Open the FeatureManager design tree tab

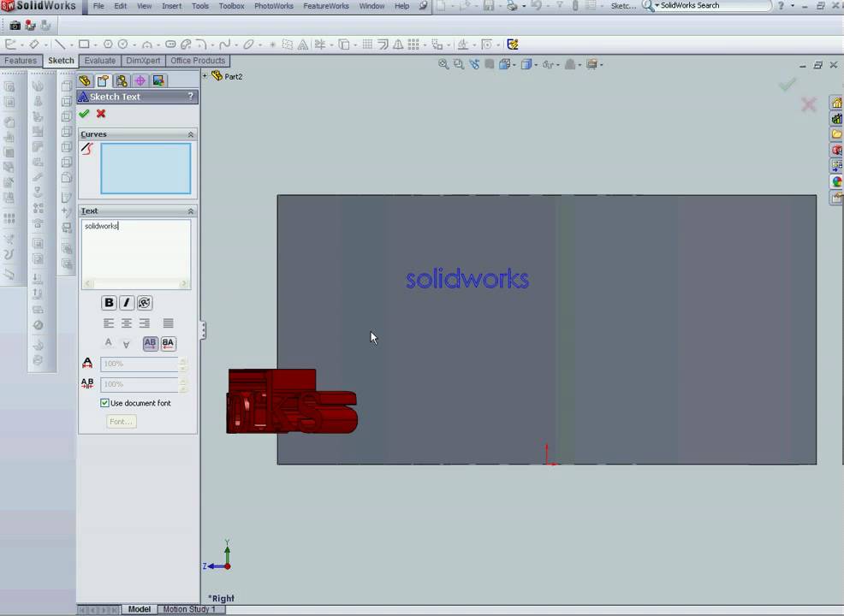(x=85, y=80)
